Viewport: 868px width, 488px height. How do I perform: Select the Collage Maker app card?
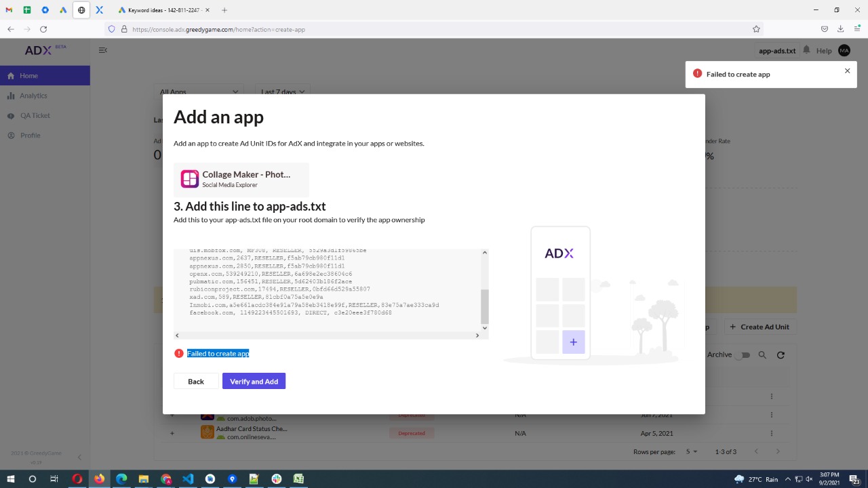click(241, 179)
